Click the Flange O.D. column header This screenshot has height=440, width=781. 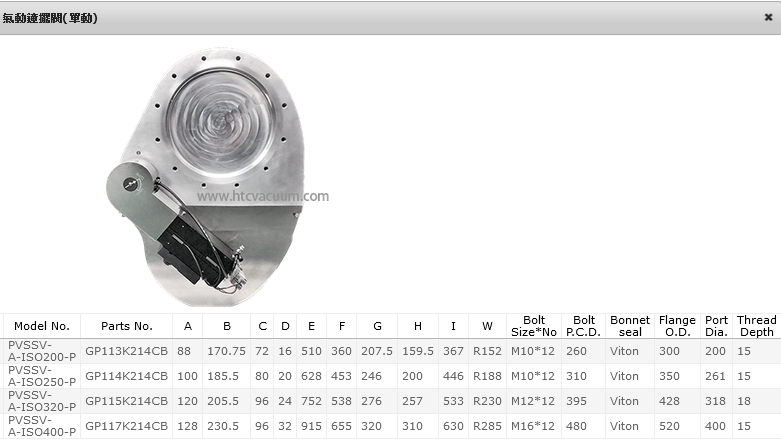point(677,326)
